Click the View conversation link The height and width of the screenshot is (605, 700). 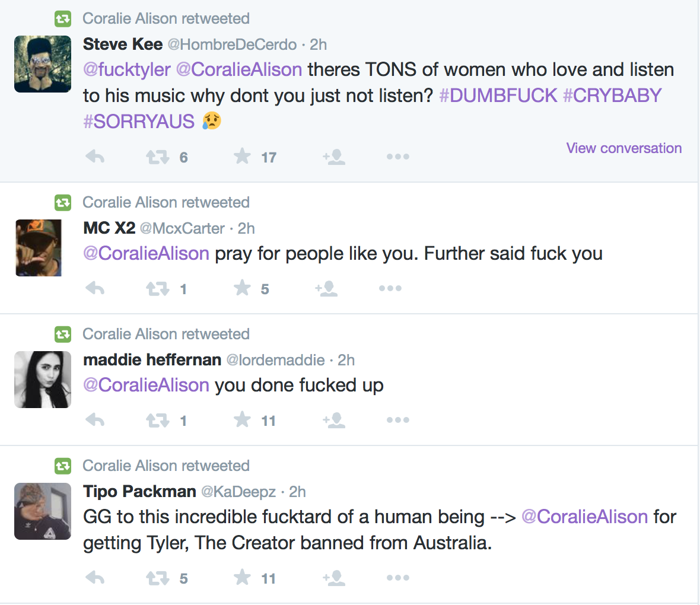(x=623, y=148)
